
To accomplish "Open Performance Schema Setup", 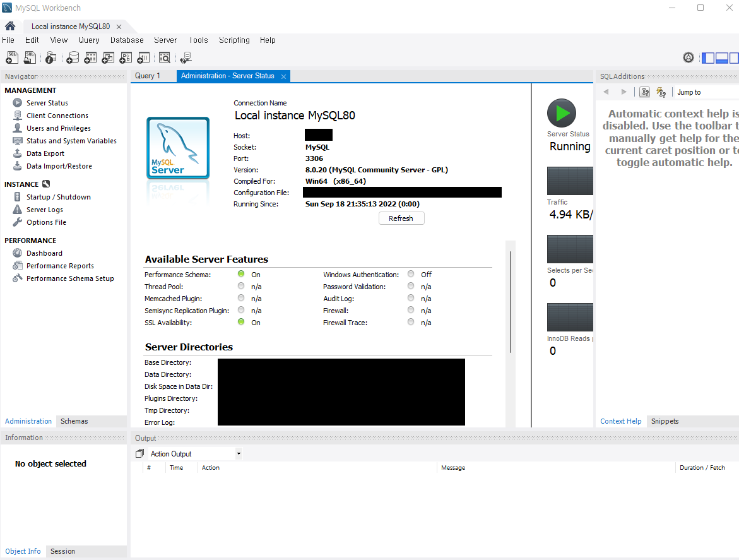I will (x=70, y=278).
